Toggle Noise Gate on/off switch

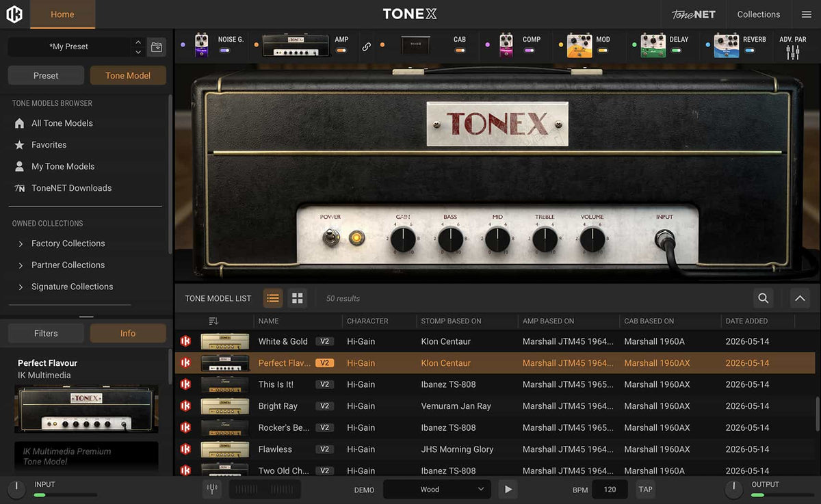pos(223,51)
